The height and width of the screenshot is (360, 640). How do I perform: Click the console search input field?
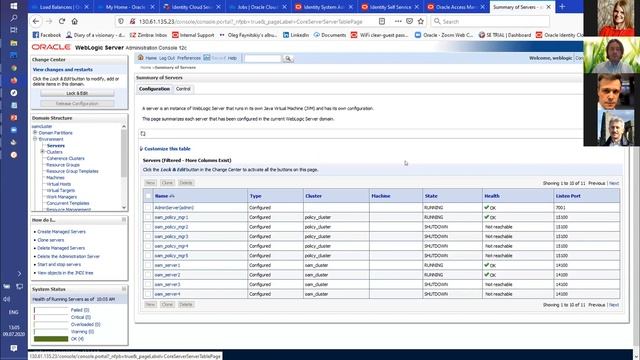pyautogui.click(x=262, y=59)
